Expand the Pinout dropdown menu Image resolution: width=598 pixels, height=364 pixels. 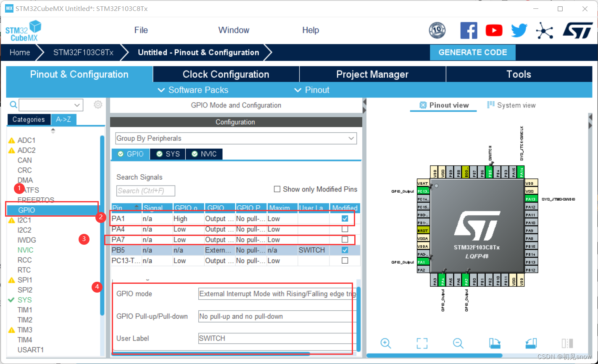pos(312,90)
